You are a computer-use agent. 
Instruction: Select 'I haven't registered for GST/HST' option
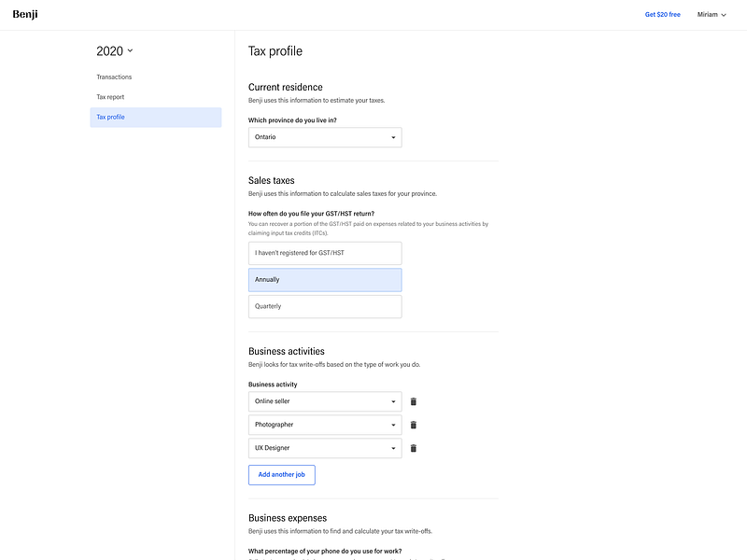325,253
